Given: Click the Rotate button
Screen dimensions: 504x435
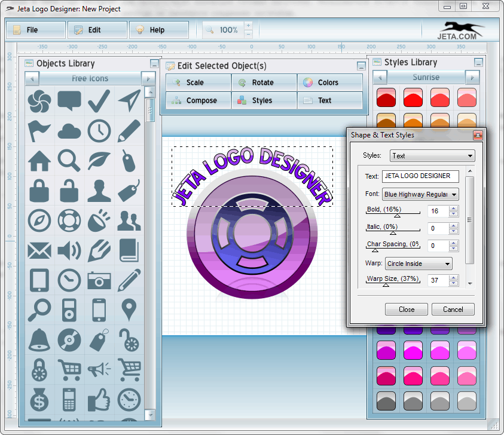Looking at the screenshot, I should [x=264, y=82].
